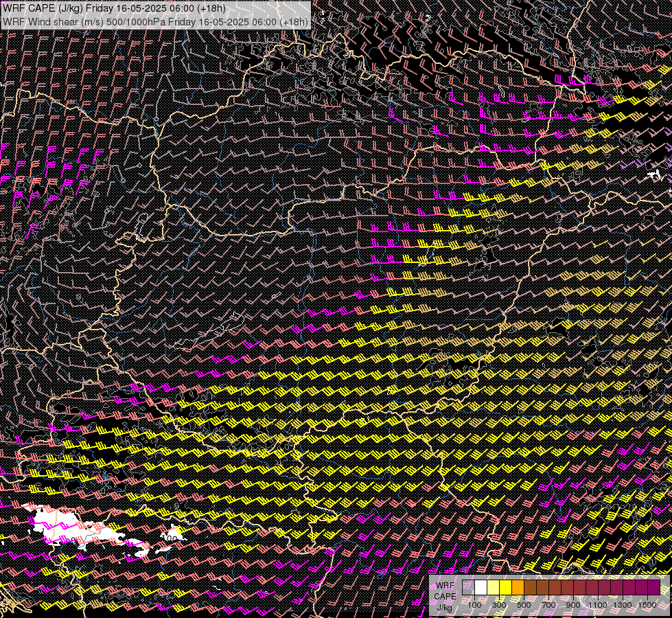672x618 pixels.
Task: Click the legend value "1500"
Action: [x=647, y=605]
